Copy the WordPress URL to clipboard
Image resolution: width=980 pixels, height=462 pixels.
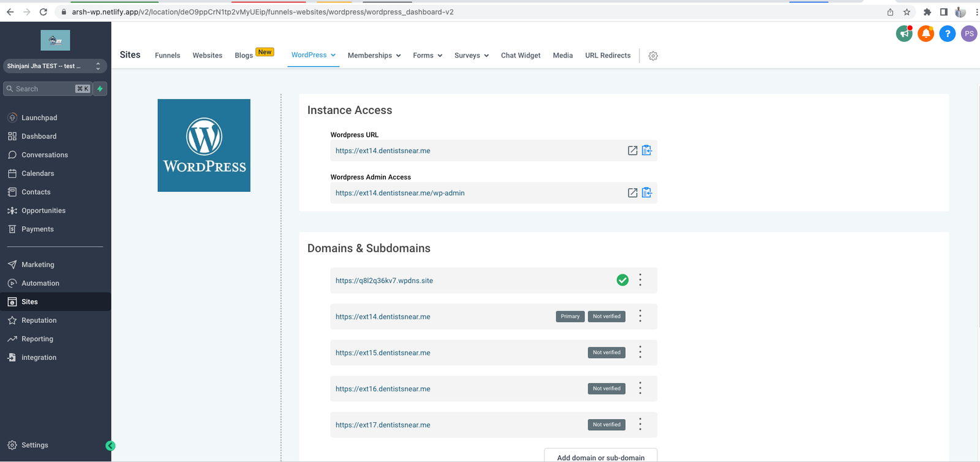647,151
